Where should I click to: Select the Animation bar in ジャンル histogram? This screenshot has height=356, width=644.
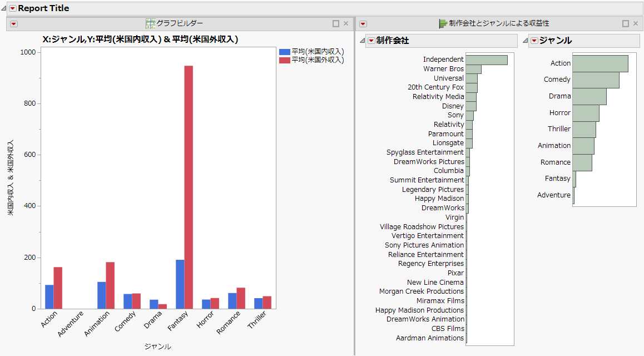[x=583, y=146]
